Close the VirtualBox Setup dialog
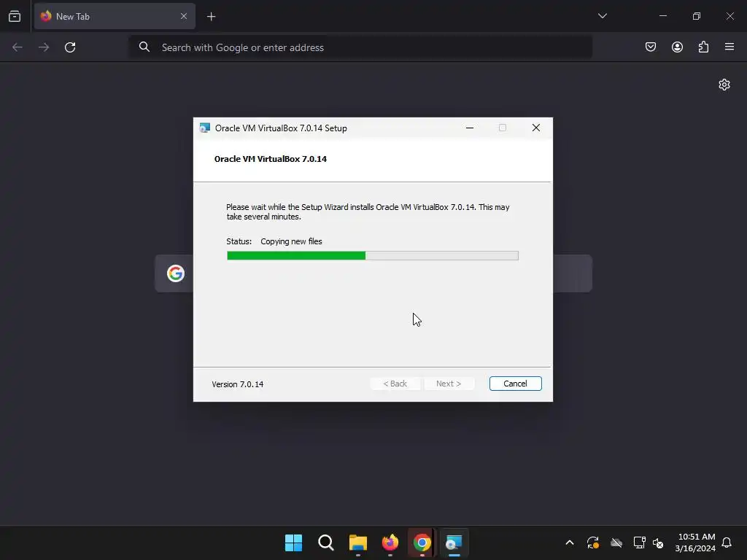 536,128
